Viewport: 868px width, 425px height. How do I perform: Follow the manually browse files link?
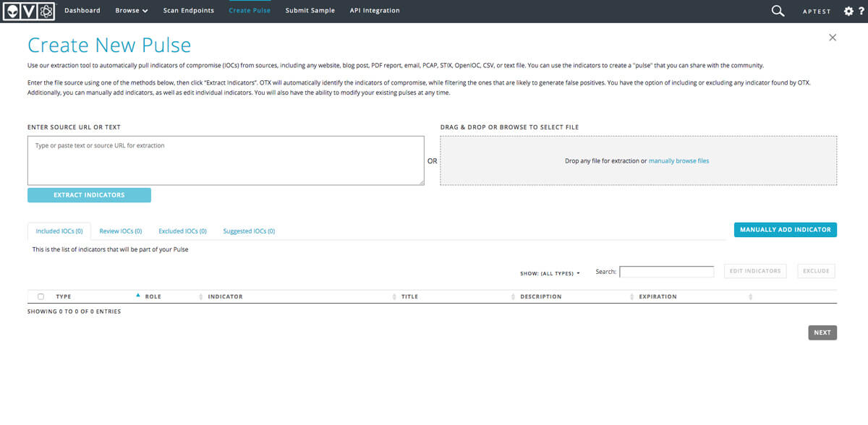tap(678, 161)
